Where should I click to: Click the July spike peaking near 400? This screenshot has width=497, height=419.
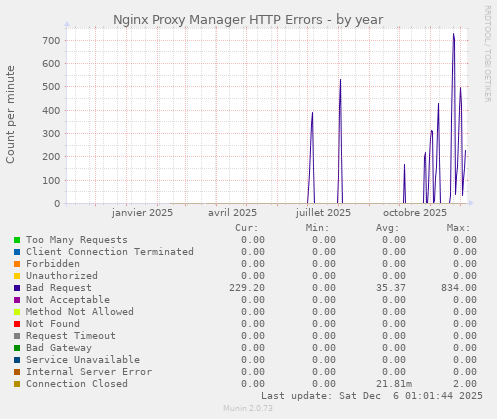click(312, 113)
